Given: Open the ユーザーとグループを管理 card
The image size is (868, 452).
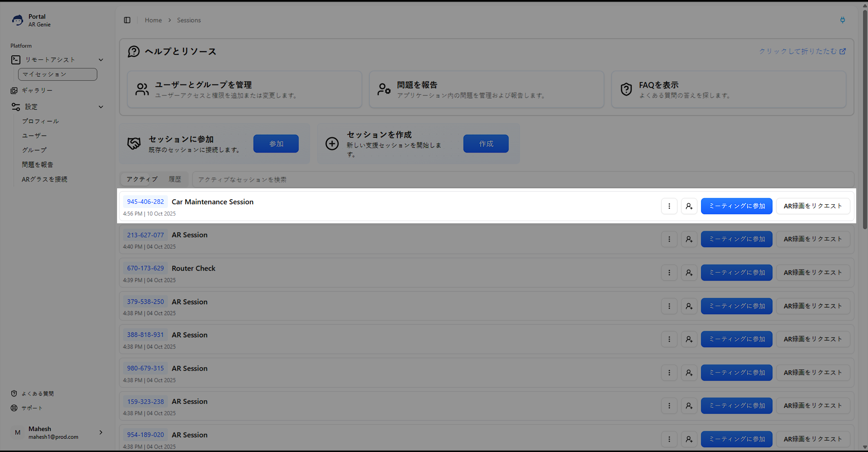Looking at the screenshot, I should [244, 89].
